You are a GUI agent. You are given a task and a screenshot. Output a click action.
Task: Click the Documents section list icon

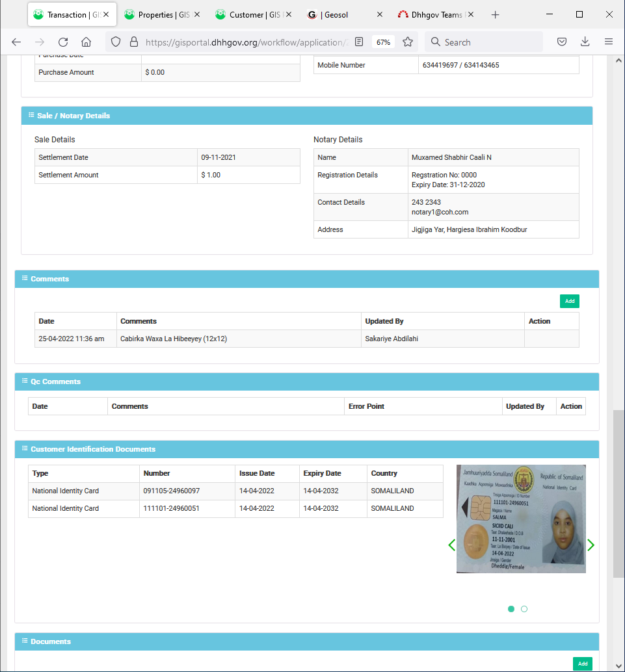point(25,641)
